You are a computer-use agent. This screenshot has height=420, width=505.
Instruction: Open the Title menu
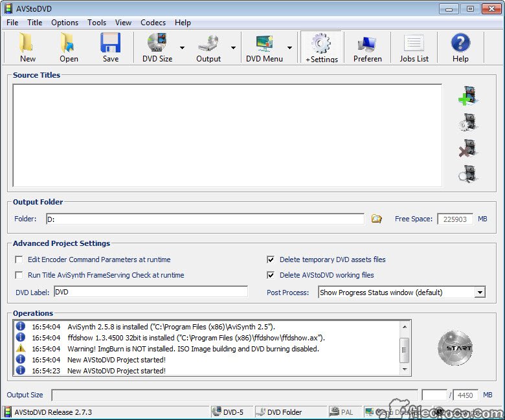[x=34, y=23]
